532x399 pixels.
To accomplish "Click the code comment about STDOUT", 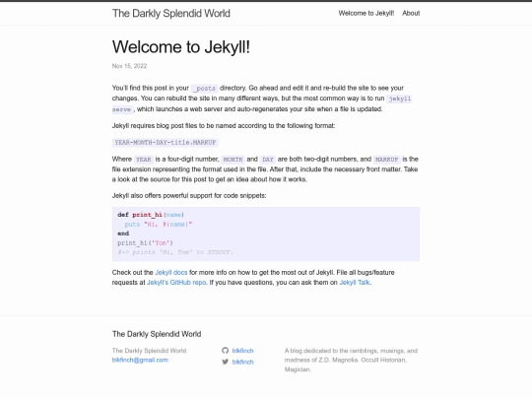I will pos(175,252).
